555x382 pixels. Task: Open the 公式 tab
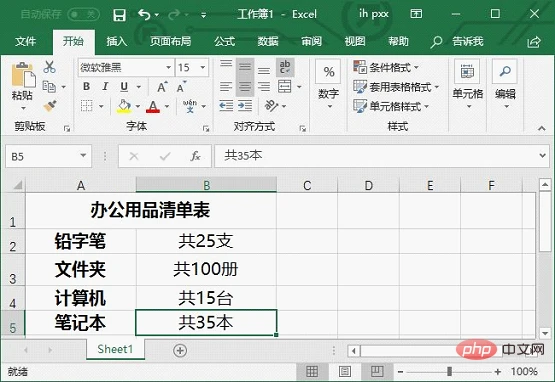tap(224, 42)
